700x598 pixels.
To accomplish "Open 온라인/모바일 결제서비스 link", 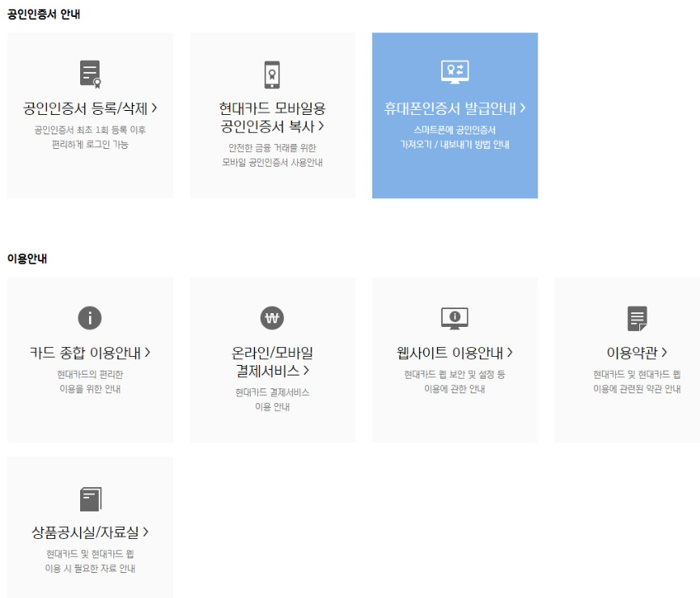I will pos(273,362).
